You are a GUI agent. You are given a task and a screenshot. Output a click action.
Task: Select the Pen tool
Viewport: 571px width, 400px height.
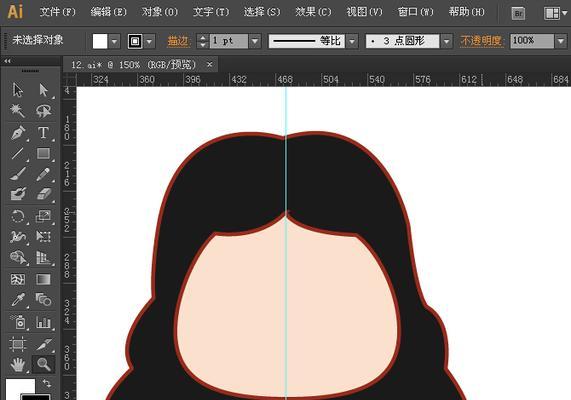click(x=17, y=133)
